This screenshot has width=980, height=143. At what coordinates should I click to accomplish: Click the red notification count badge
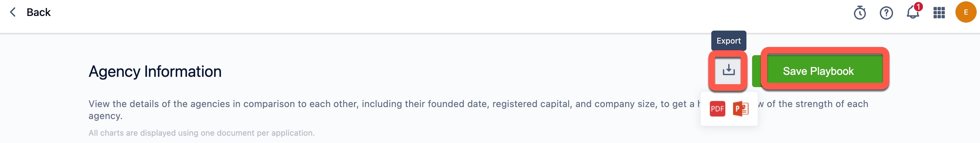[x=918, y=7]
